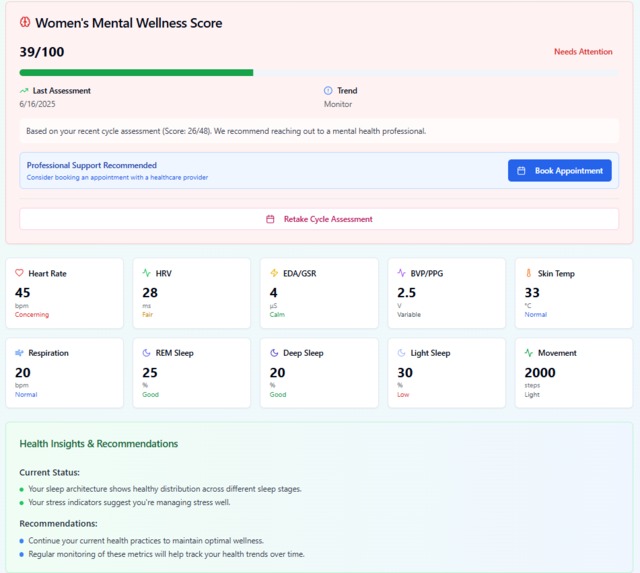Click the calendar icon in Book Appointment

click(521, 171)
